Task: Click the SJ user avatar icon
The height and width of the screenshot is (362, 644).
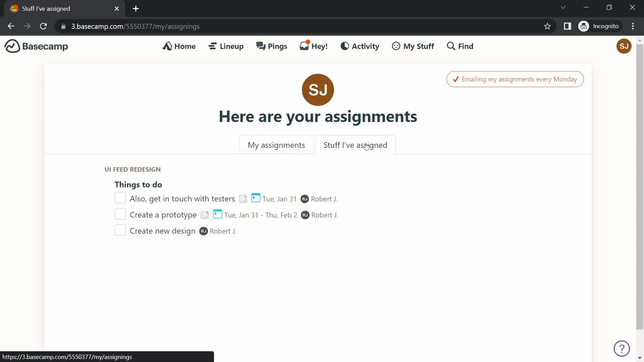Action: point(624,46)
